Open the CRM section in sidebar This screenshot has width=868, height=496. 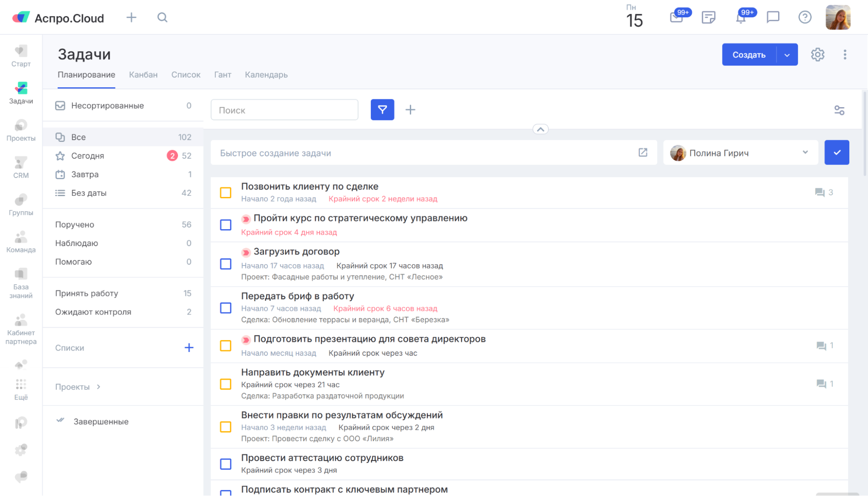pos(21,168)
